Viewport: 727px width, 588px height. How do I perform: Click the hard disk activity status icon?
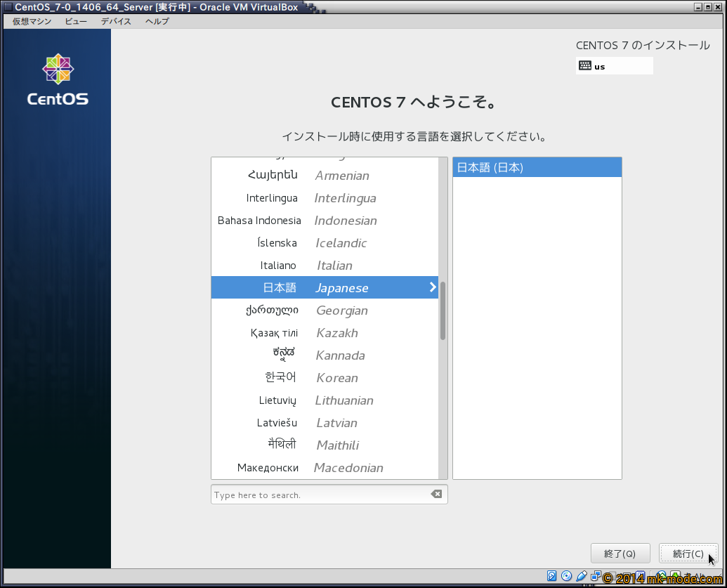(x=552, y=577)
